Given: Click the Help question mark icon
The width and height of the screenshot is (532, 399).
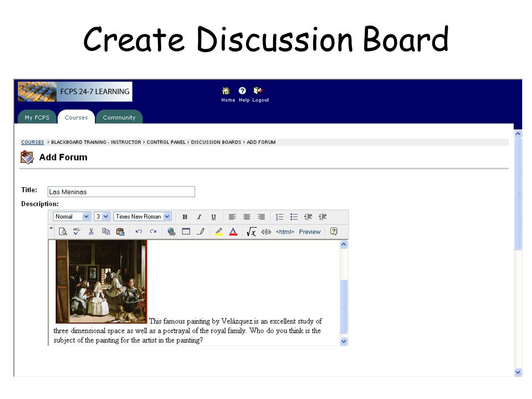Looking at the screenshot, I should 242,90.
